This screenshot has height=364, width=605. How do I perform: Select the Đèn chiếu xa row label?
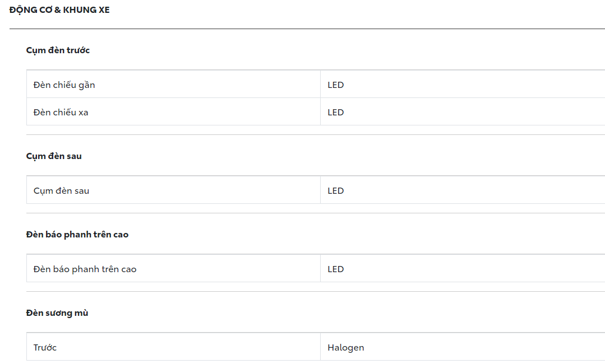click(61, 113)
